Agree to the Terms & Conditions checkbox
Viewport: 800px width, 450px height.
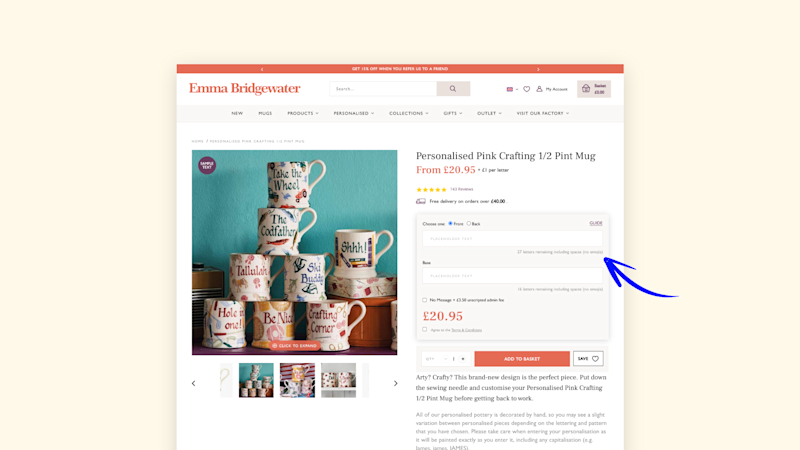click(424, 330)
